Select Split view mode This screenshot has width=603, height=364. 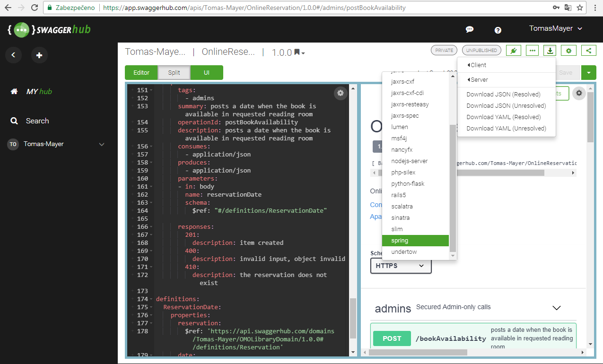click(174, 73)
